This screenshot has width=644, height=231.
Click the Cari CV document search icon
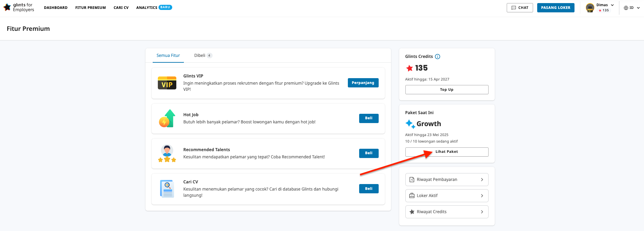pos(167,189)
